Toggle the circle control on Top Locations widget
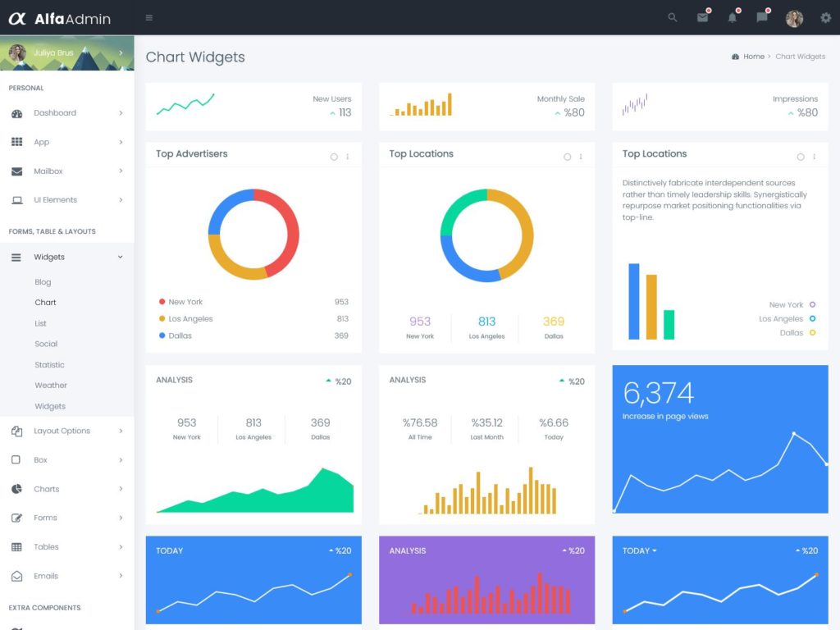 (567, 156)
